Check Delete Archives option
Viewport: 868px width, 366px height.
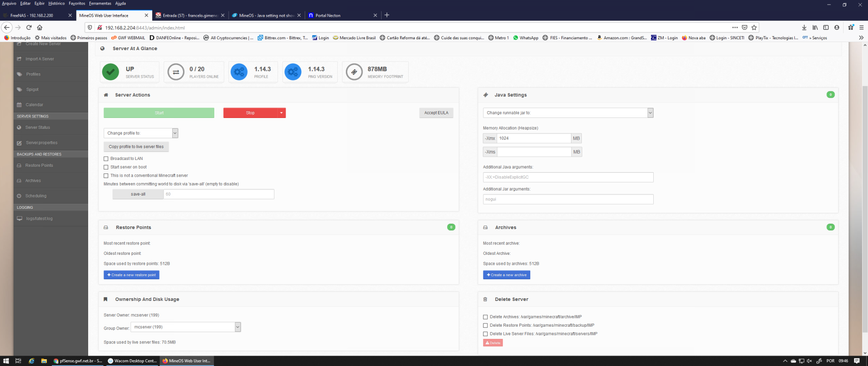coord(486,317)
